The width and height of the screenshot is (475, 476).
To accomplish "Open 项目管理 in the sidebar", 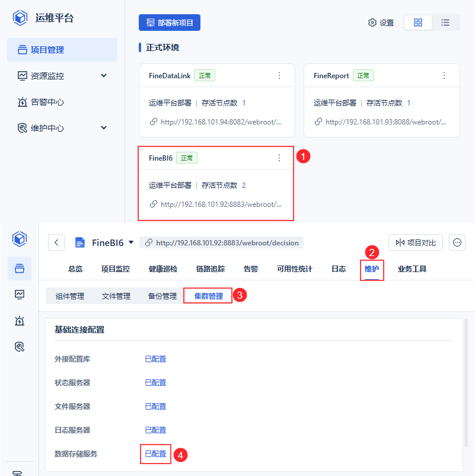I will pyautogui.click(x=62, y=50).
